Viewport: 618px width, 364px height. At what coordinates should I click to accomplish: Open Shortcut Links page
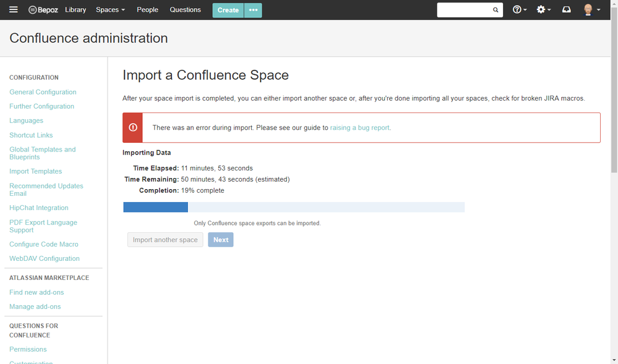click(x=31, y=135)
